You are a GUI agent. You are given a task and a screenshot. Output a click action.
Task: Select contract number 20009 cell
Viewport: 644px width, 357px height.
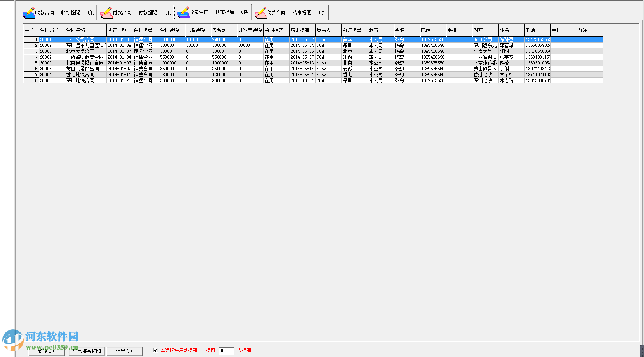(x=52, y=45)
